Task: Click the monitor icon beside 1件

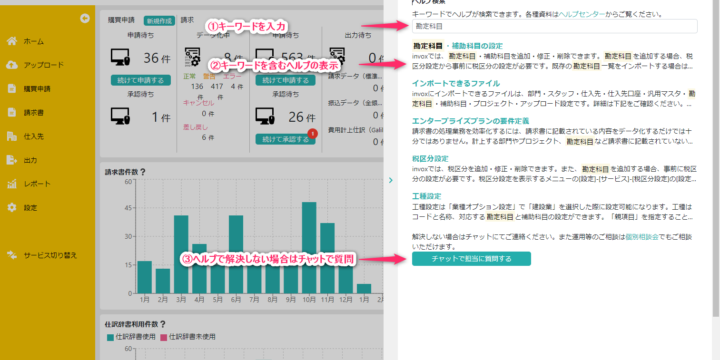Action: pos(120,116)
